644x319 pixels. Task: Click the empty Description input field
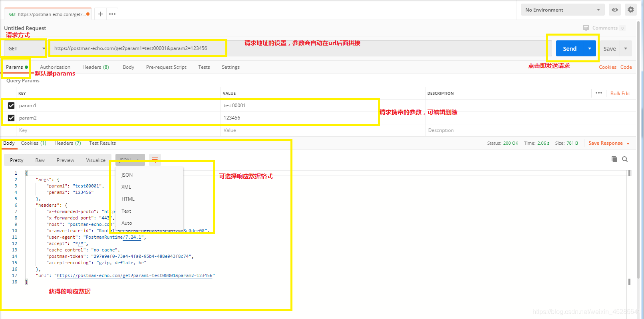click(531, 130)
